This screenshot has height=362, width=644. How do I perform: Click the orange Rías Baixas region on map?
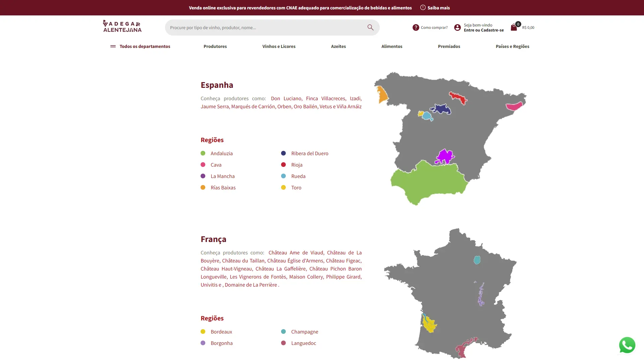coord(382,94)
